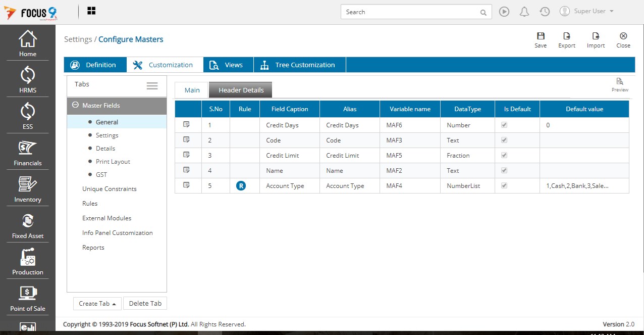Click the Rule icon on Account Type row
This screenshot has width=644, height=335.
tap(241, 186)
